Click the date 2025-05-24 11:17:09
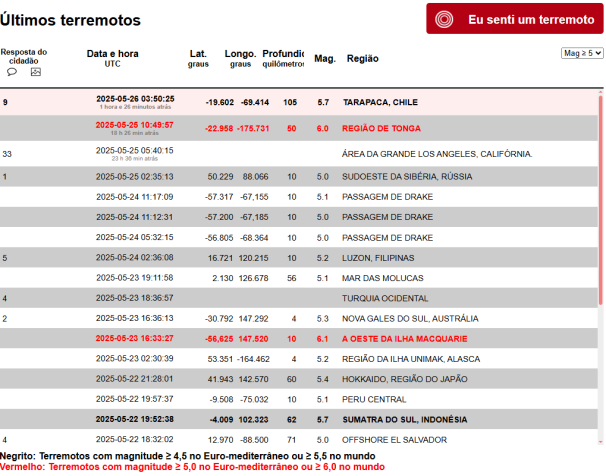Viewport: 606px width, 476px height. pos(134,197)
